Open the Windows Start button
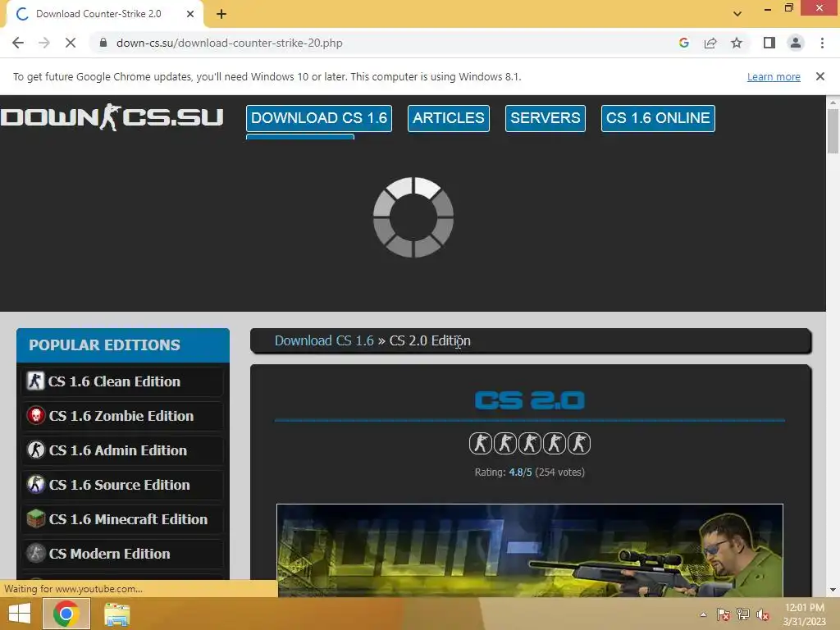 point(20,614)
